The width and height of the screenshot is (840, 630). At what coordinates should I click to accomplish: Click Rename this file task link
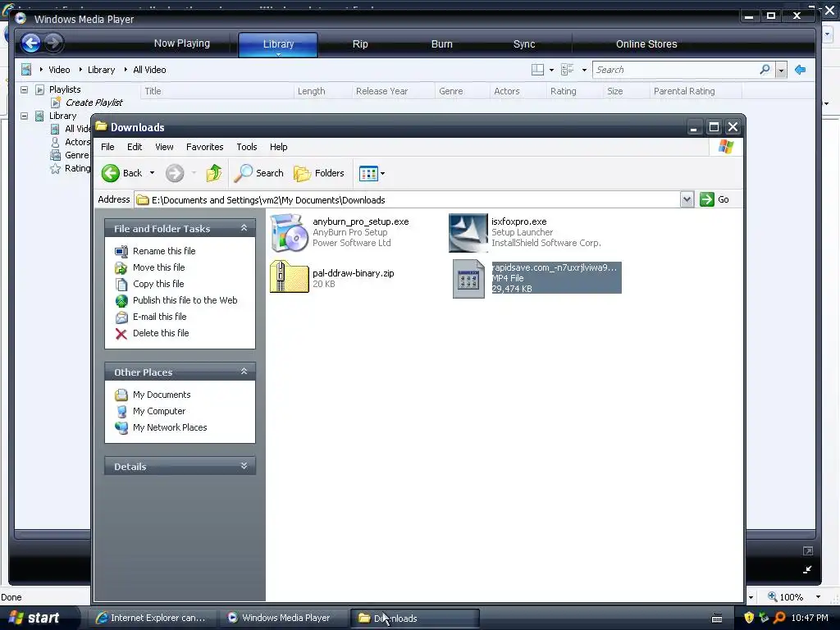coord(164,251)
